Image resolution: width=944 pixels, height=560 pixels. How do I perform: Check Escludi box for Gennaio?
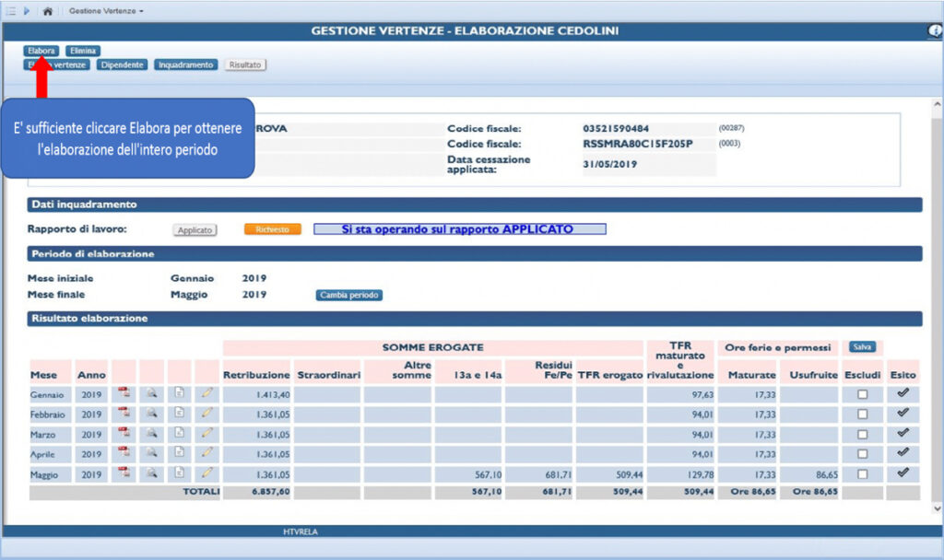(863, 394)
